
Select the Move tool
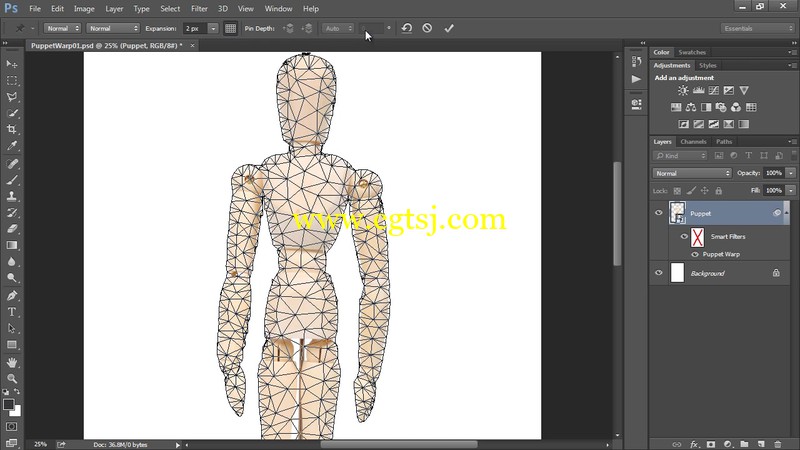pos(12,64)
